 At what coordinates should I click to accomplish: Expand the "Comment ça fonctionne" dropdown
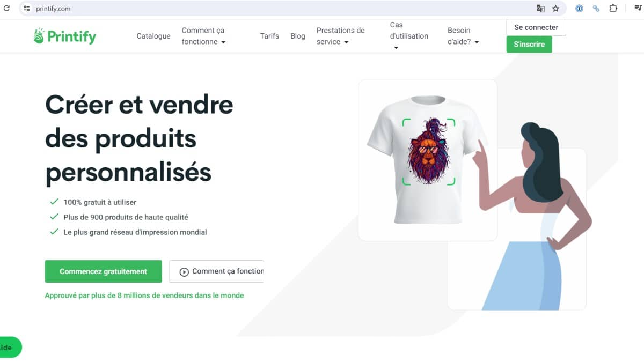(204, 36)
